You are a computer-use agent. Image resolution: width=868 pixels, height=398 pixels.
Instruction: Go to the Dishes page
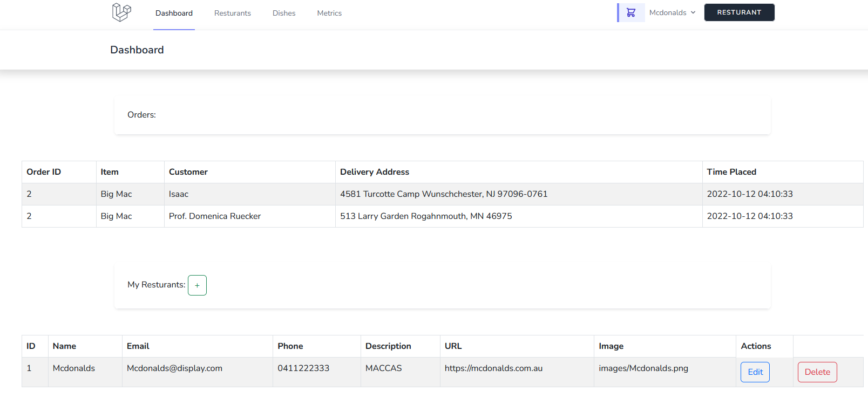tap(284, 13)
